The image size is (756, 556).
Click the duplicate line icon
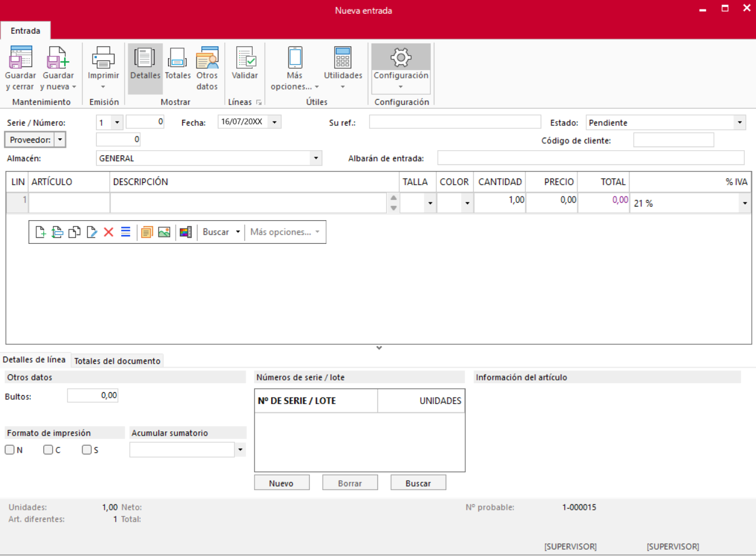click(x=74, y=232)
